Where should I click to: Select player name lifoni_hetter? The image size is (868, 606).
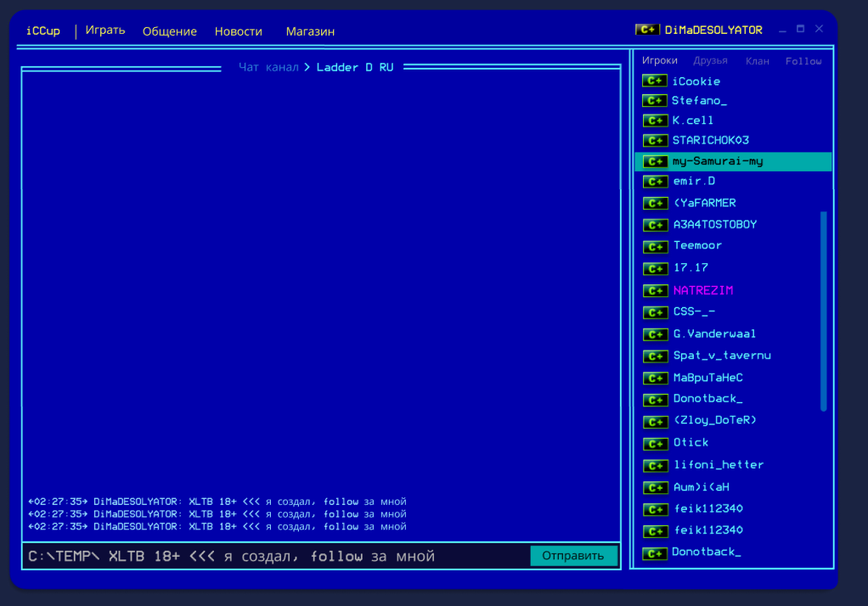point(719,465)
